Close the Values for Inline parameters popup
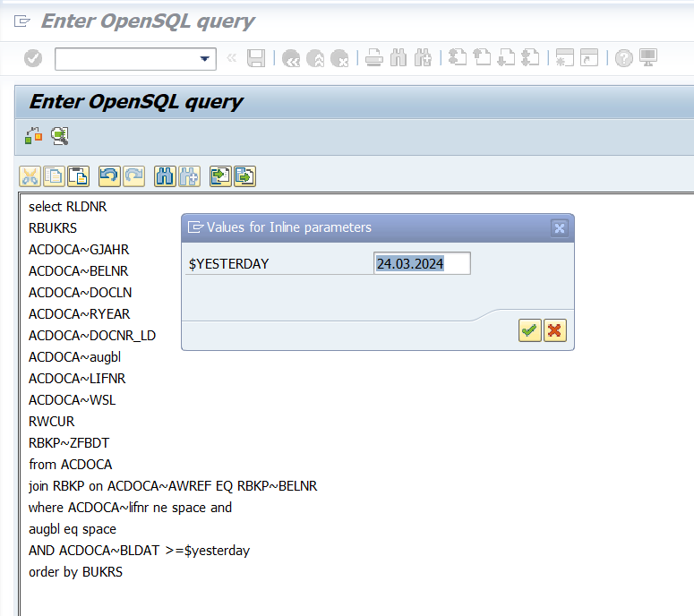Image resolution: width=694 pixels, height=616 pixels. 560,228
